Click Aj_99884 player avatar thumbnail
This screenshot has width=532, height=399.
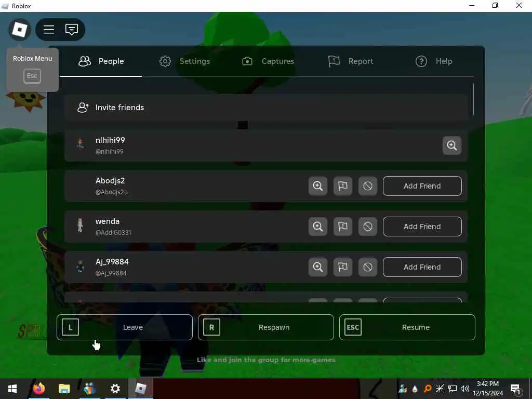80,267
